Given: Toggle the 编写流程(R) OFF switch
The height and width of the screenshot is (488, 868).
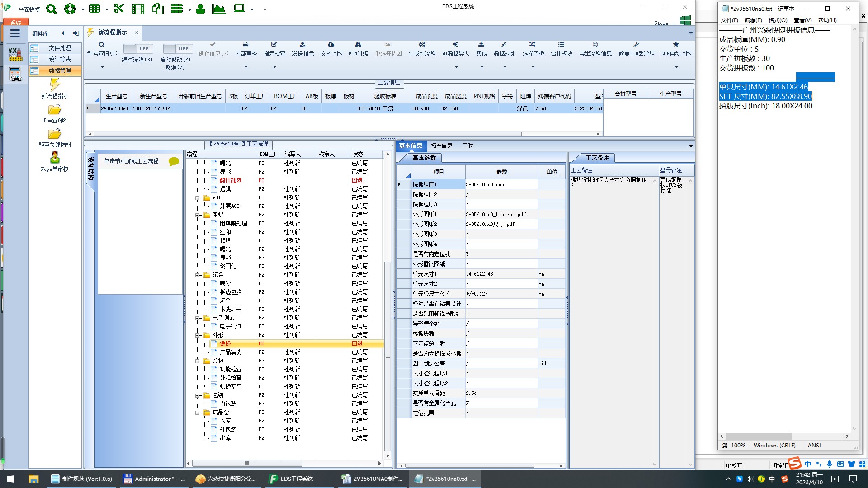Looking at the screenshot, I should 138,48.
